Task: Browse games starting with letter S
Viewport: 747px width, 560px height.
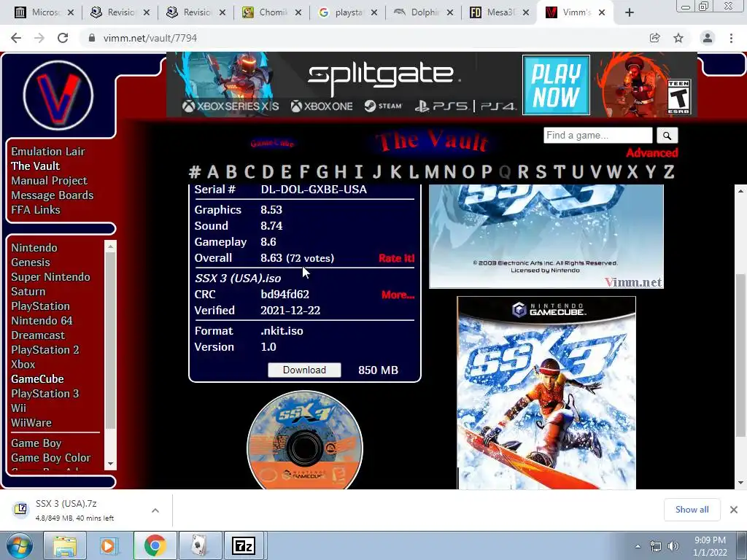Action: point(541,172)
